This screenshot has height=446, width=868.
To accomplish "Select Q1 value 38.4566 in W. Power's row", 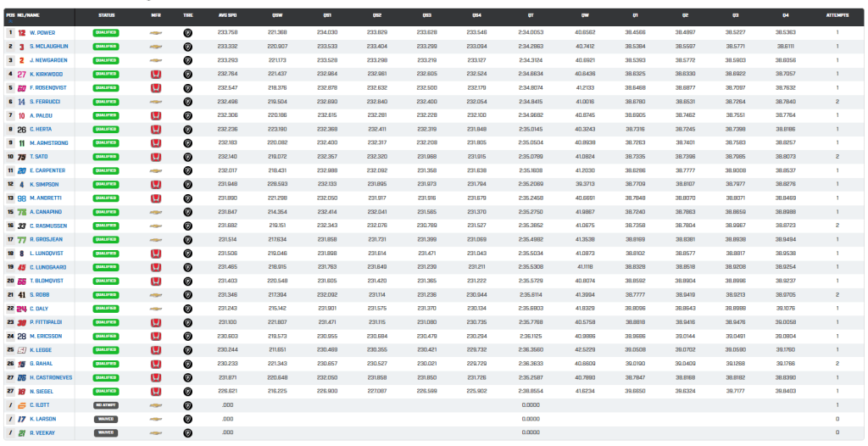I will tap(635, 33).
